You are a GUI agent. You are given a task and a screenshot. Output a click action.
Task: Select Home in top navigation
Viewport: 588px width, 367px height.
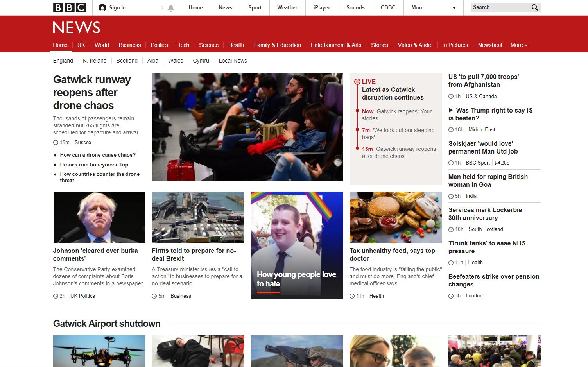click(x=195, y=7)
